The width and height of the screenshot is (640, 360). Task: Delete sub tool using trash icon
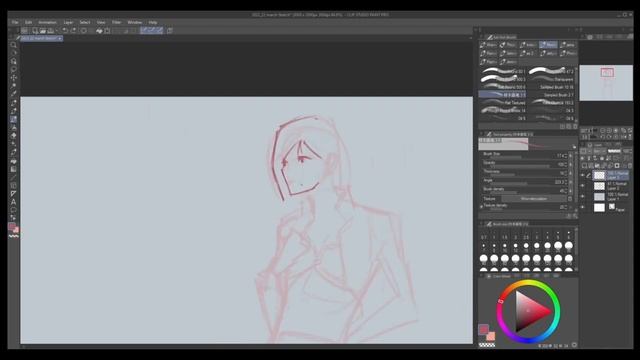pos(575,127)
